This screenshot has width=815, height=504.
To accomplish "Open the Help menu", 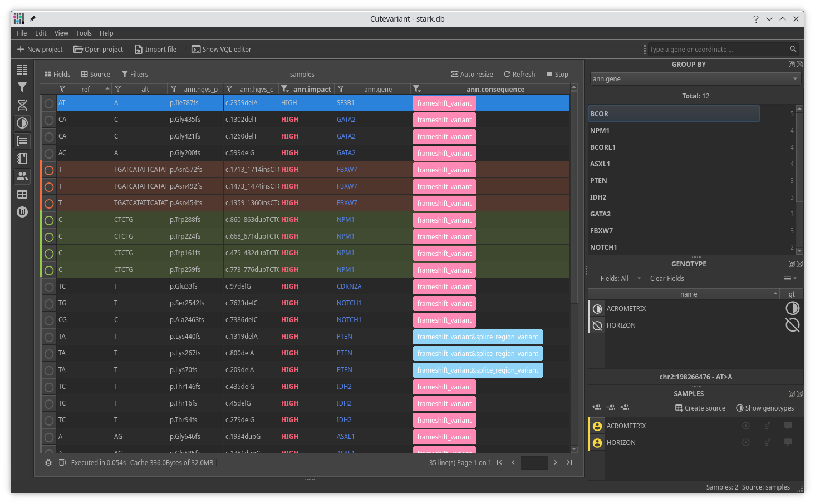I will point(106,33).
